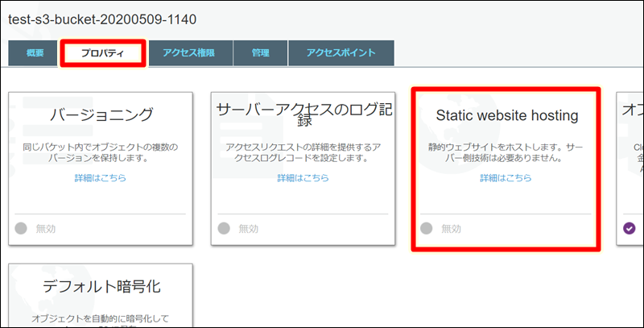Click grey status circle in Static website hosting card
Screen dimensions: 644x328
point(427,228)
